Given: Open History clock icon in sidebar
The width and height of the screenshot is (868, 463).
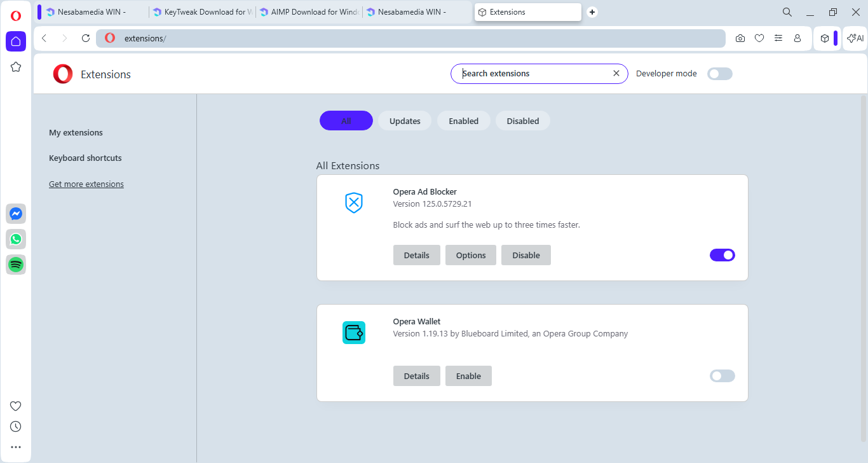Looking at the screenshot, I should (x=16, y=426).
